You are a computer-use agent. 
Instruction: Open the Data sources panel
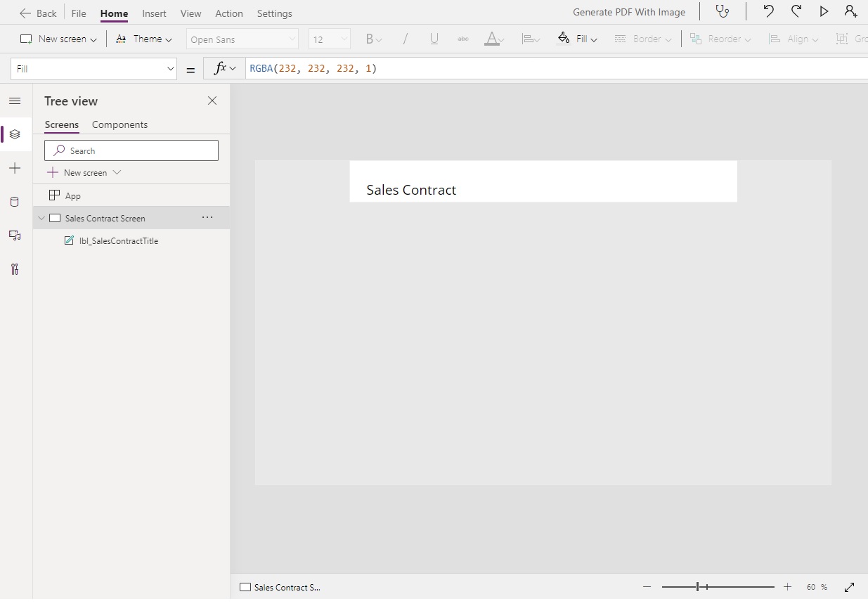tap(15, 202)
